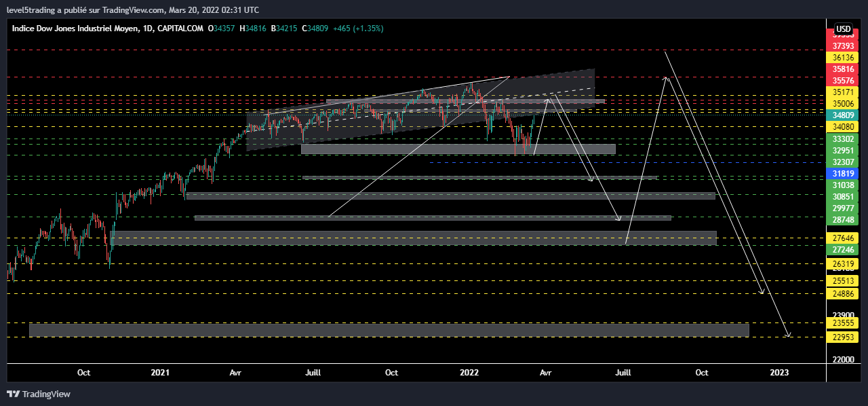This screenshot has width=868, height=406.
Task: Click the 28748 green price label
Action: pyautogui.click(x=844, y=220)
